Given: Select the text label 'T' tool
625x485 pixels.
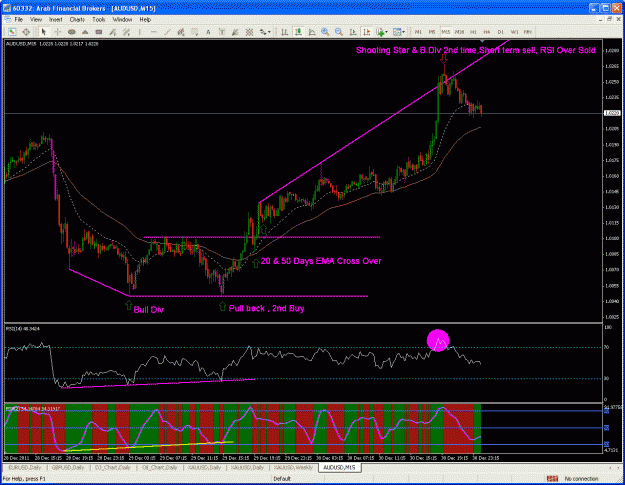Looking at the screenshot, I should tap(222, 32).
